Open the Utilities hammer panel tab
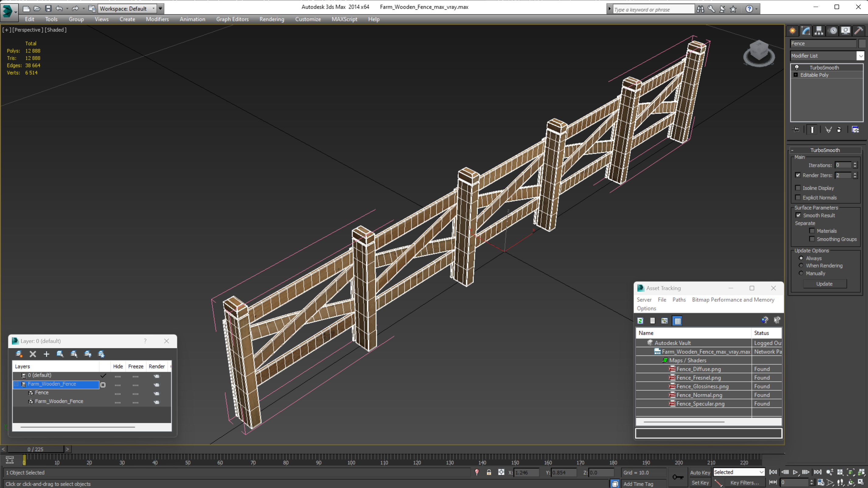Image resolution: width=868 pixels, height=488 pixels. (x=859, y=31)
